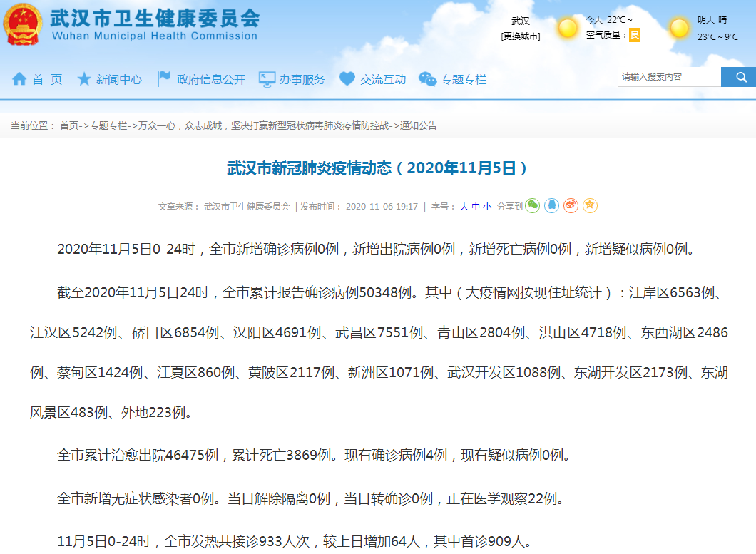
Task: Share to Qzone star icon
Action: point(590,206)
